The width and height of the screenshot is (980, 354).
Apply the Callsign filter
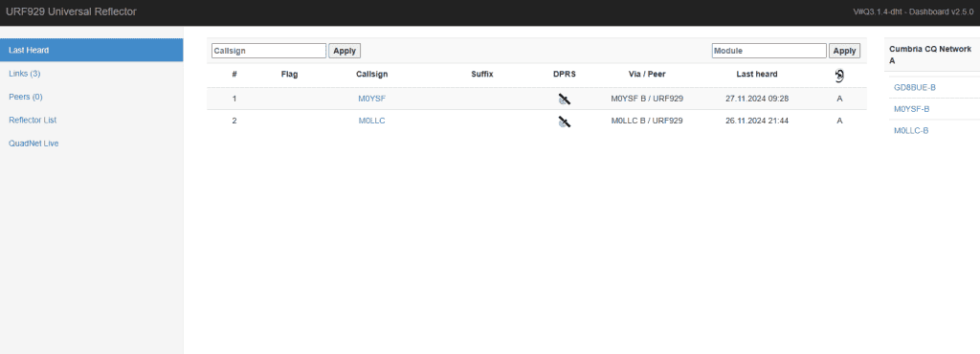pyautogui.click(x=345, y=51)
